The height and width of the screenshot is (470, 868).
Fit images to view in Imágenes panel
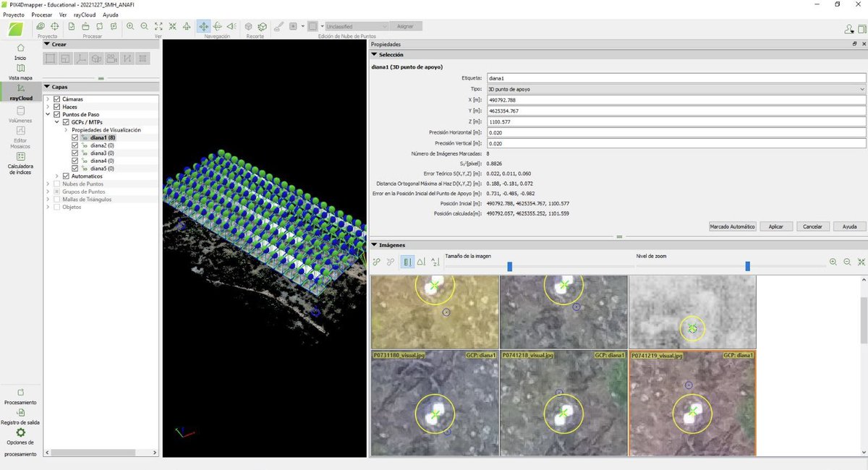(861, 262)
